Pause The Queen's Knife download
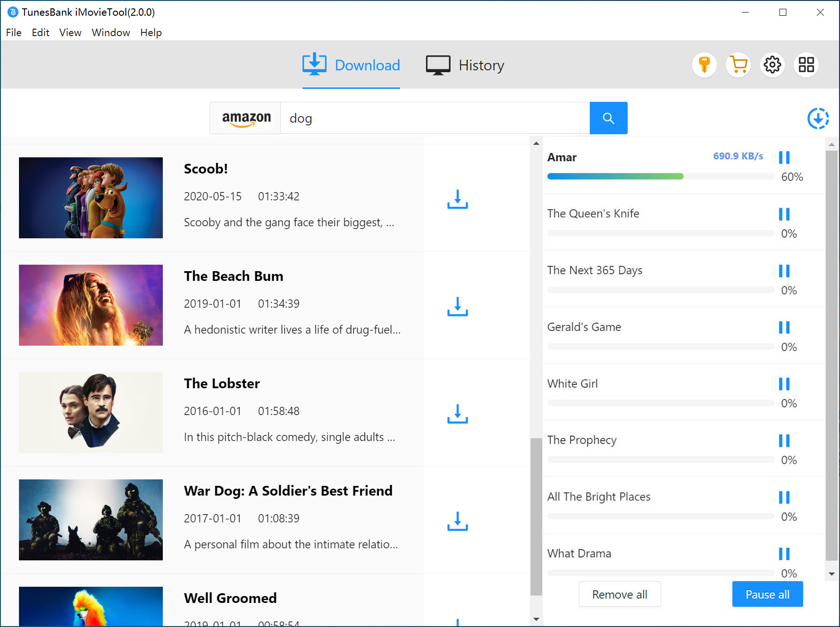 point(784,214)
